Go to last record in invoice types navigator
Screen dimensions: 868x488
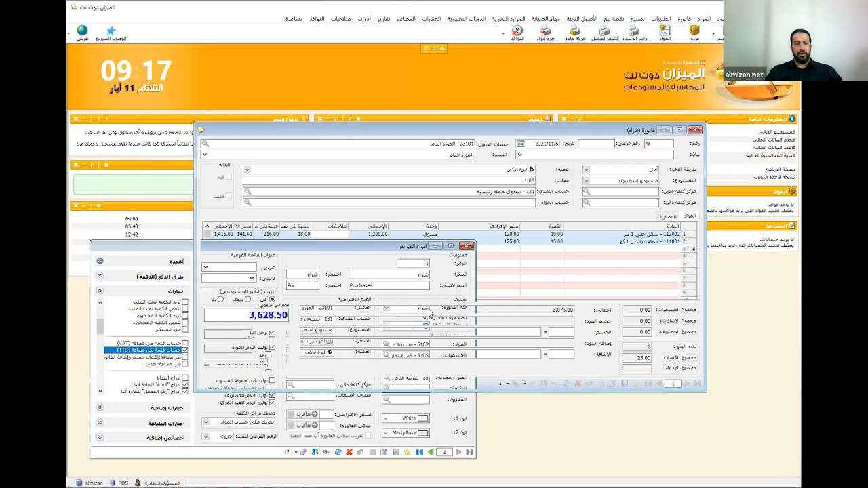click(x=469, y=452)
